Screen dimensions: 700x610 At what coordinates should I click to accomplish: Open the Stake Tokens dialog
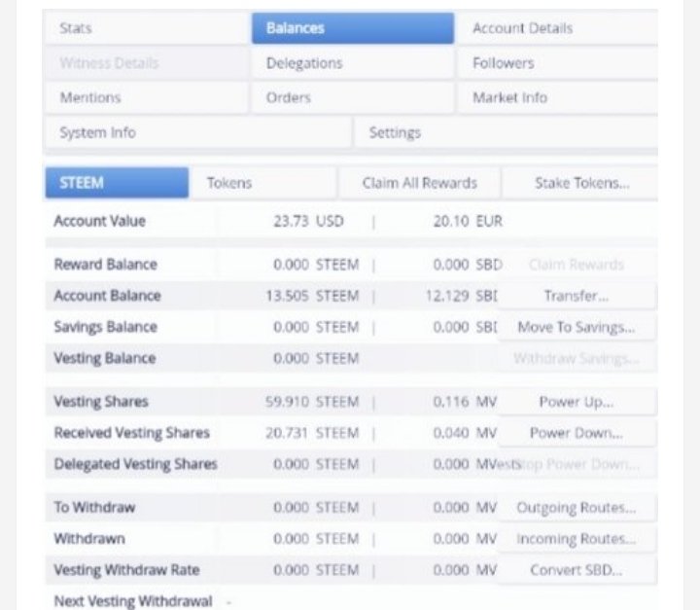580,183
